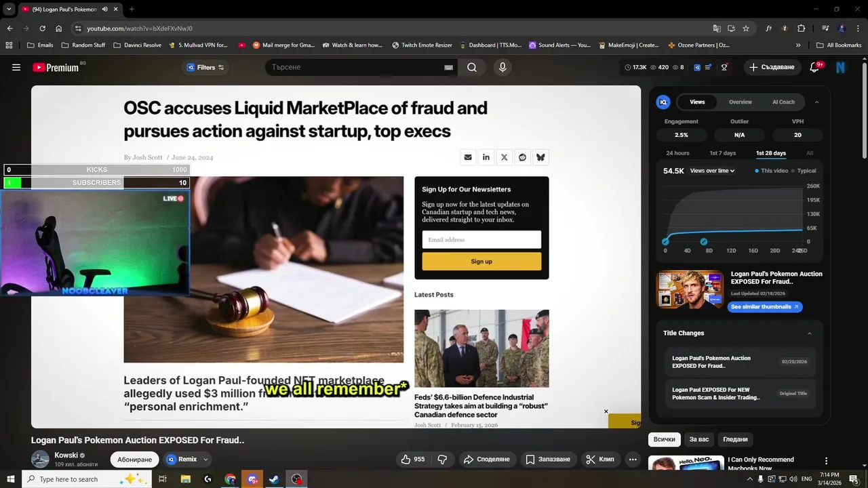This screenshot has width=868, height=488.
Task: Click the trophy icon in extension stats bar
Action: tap(724, 67)
